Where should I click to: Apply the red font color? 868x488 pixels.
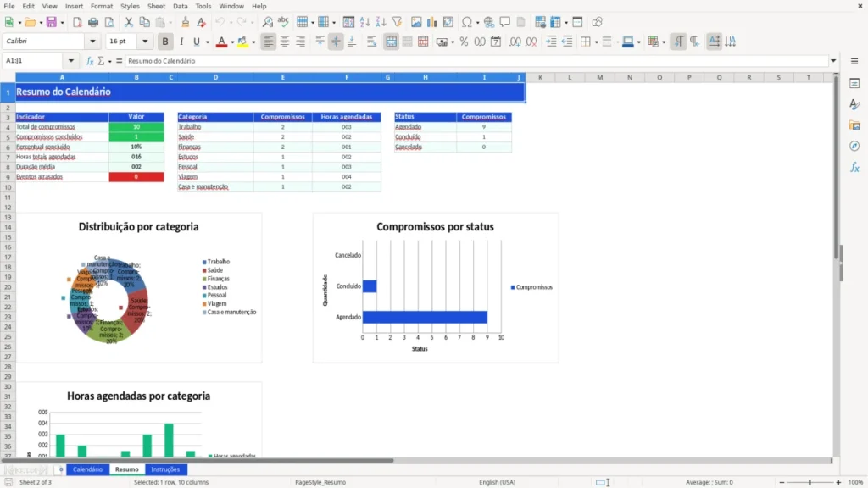[x=221, y=42]
